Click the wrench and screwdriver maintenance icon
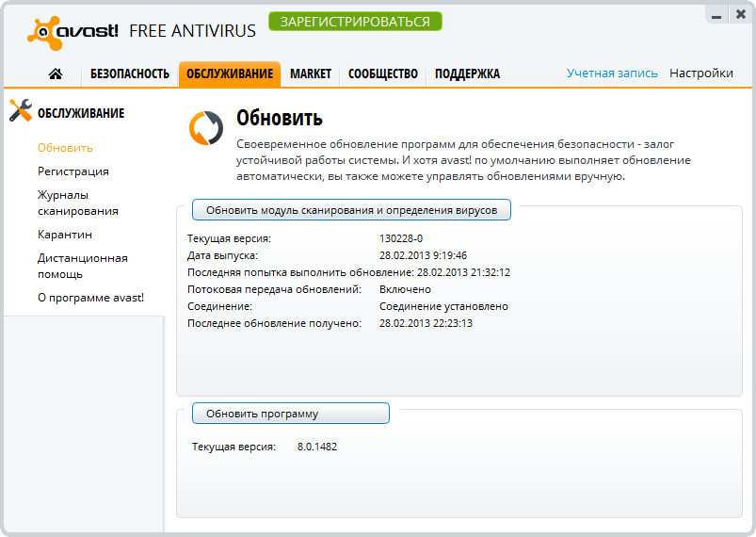756x537 pixels. pos(21,110)
